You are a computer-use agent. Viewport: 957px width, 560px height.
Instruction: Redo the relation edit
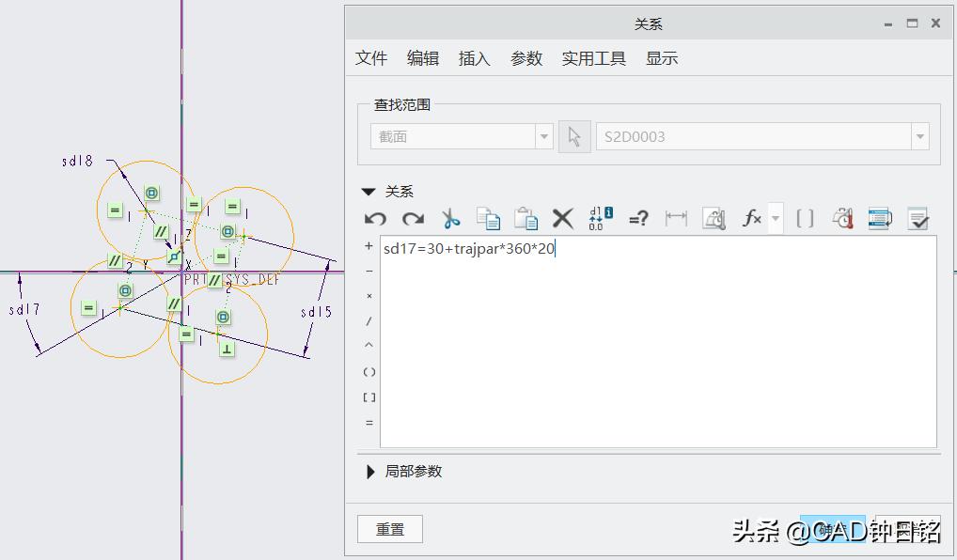413,218
